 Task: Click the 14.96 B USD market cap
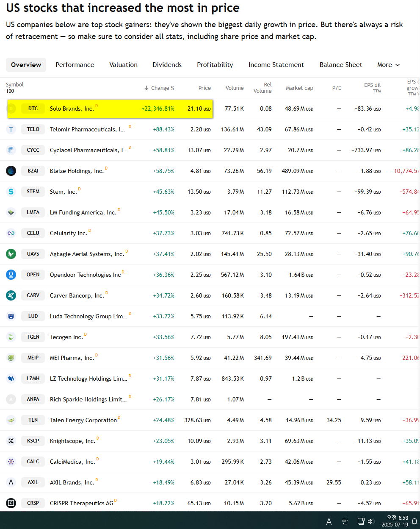point(299,420)
